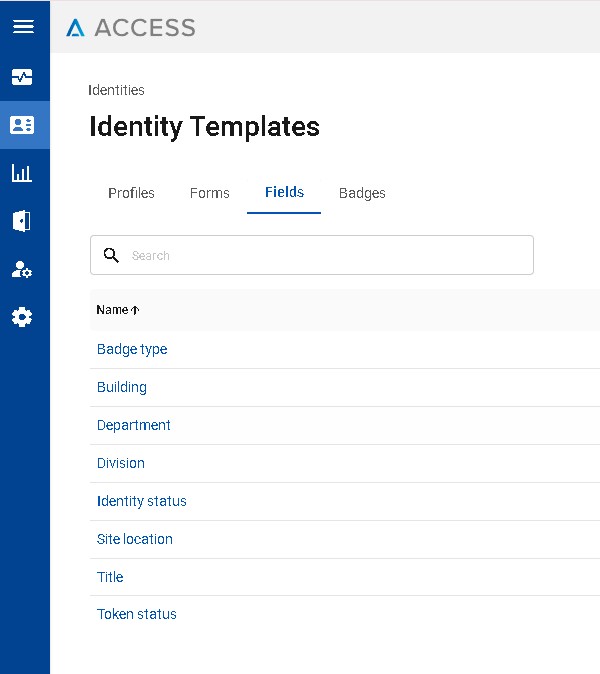The image size is (600, 674).
Task: Click the Identities breadcrumb
Action: pyautogui.click(x=116, y=90)
